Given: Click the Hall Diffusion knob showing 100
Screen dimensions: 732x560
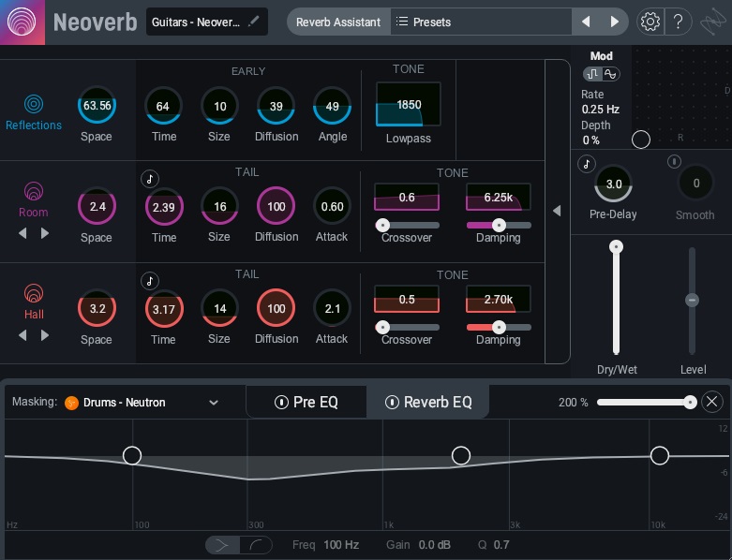Looking at the screenshot, I should pos(276,308).
